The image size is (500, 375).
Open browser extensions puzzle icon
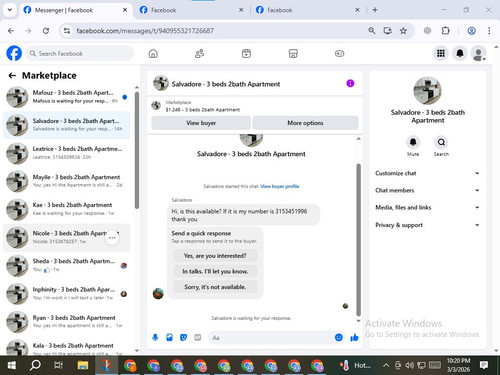[x=445, y=31]
